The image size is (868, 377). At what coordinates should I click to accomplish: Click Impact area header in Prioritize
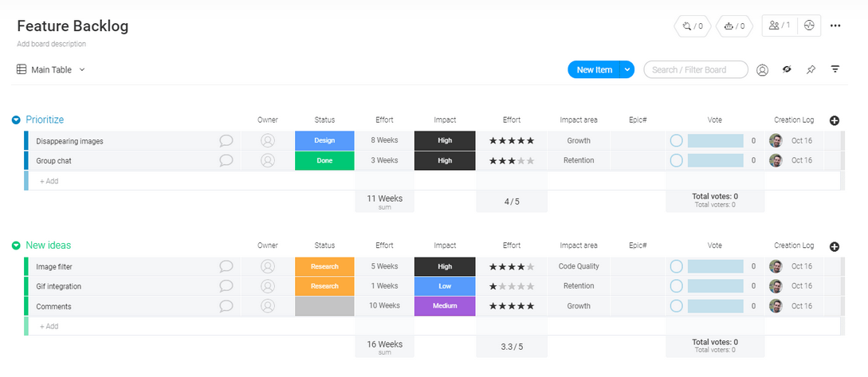[x=579, y=120]
